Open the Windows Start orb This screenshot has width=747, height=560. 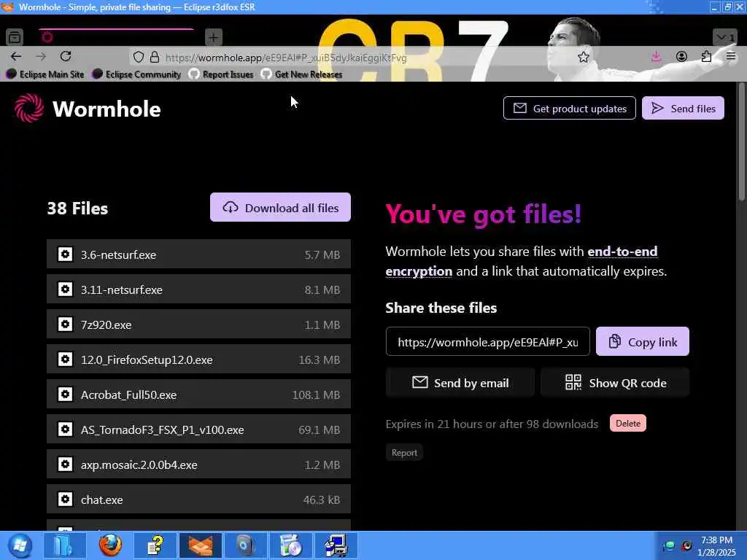(x=20, y=545)
